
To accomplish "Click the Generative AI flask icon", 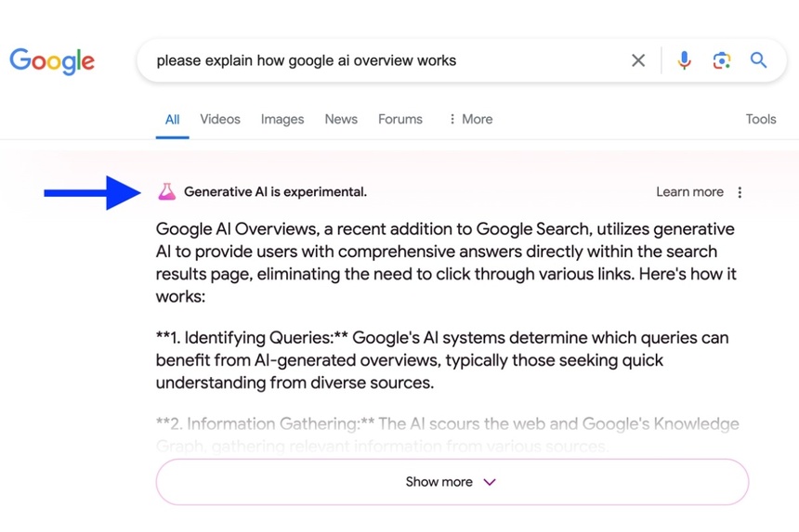I will 166,192.
